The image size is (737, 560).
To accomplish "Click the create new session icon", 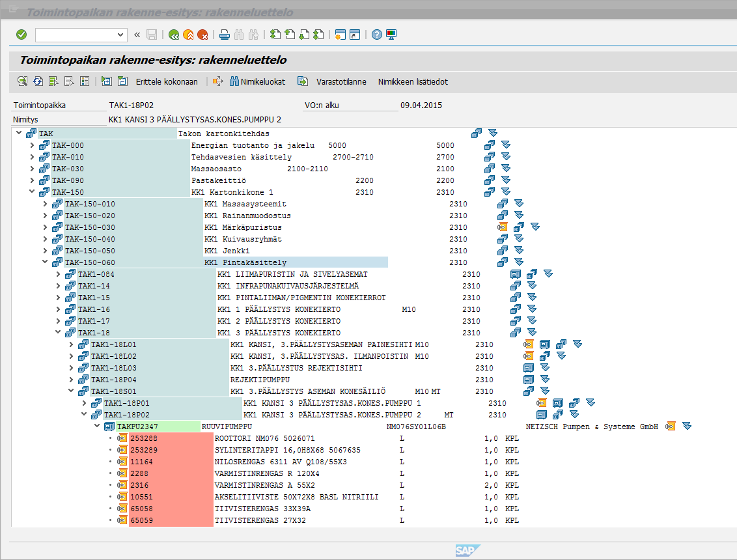I will pyautogui.click(x=341, y=35).
